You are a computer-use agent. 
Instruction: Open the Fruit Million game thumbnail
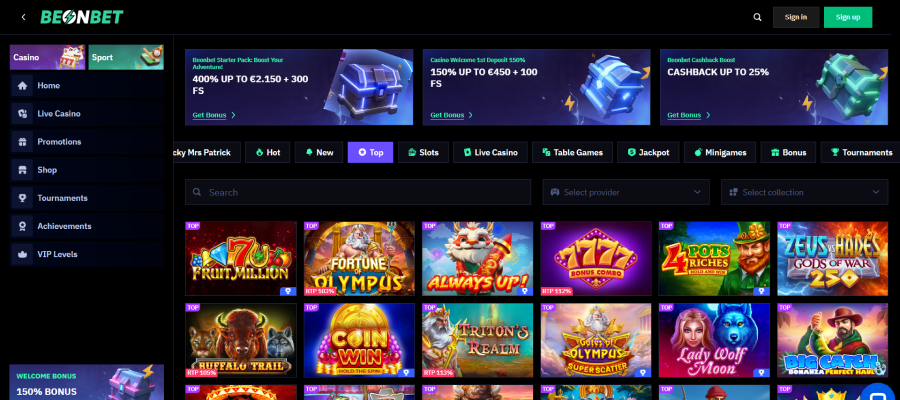pyautogui.click(x=240, y=259)
